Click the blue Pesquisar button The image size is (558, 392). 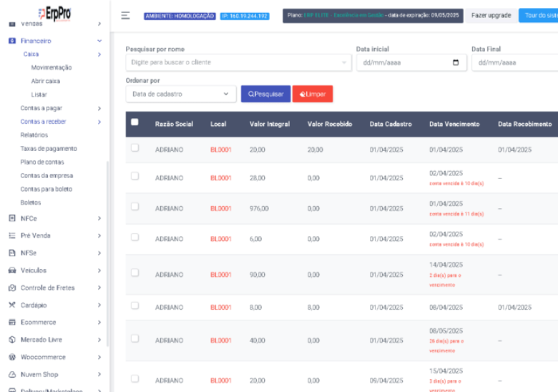[x=266, y=94]
